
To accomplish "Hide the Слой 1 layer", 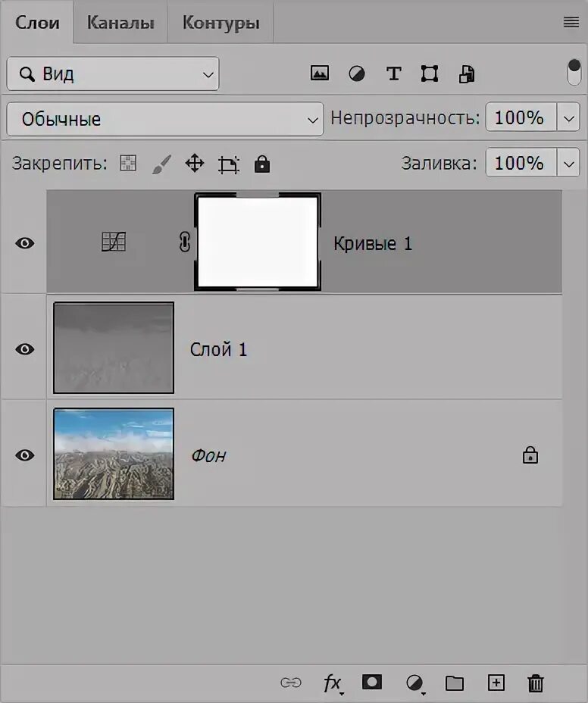I will [x=25, y=348].
